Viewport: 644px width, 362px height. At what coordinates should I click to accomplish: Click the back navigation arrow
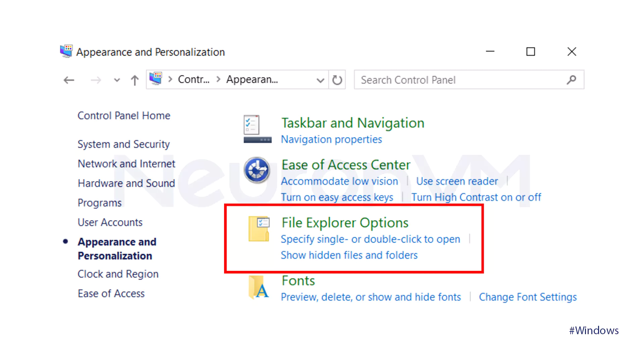click(x=69, y=80)
